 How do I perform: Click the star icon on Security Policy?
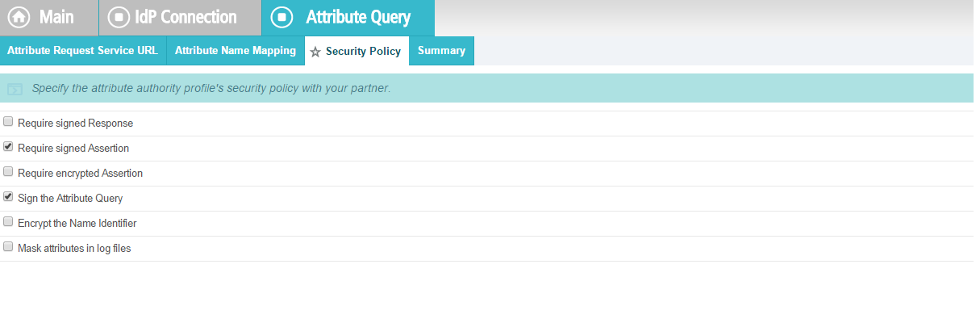[315, 52]
